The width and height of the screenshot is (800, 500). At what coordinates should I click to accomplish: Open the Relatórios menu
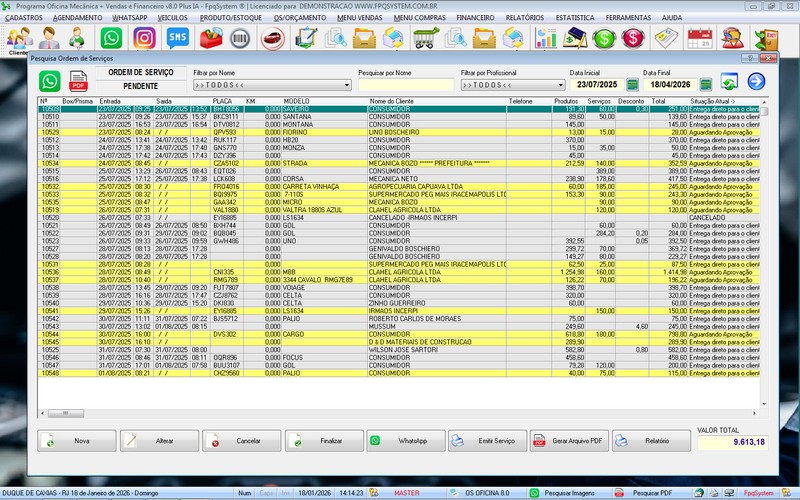(525, 18)
